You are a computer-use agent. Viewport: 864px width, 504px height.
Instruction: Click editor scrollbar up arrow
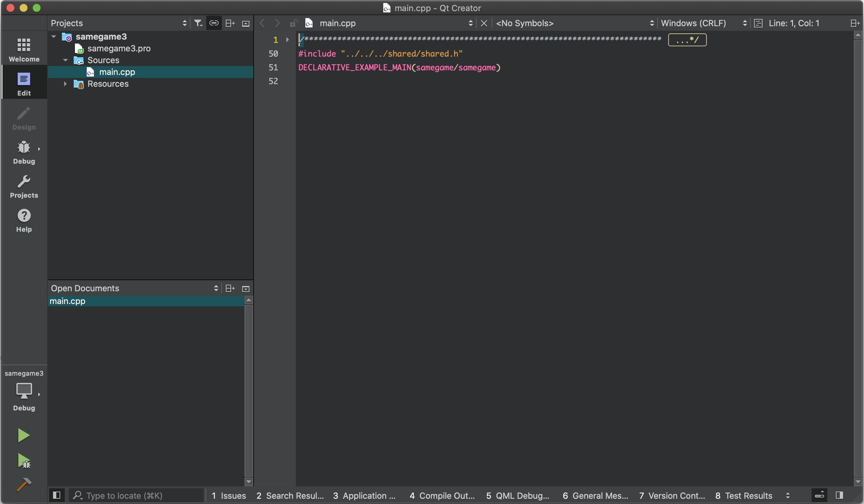[858, 35]
